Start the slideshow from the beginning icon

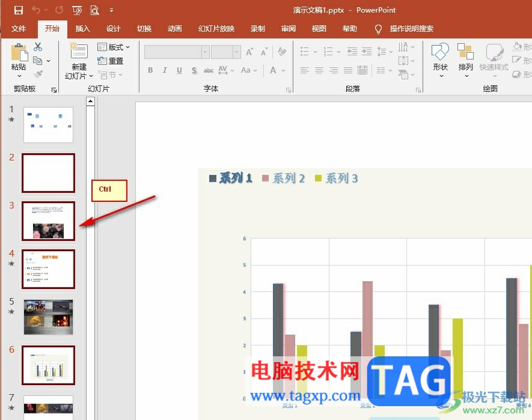coord(78,11)
